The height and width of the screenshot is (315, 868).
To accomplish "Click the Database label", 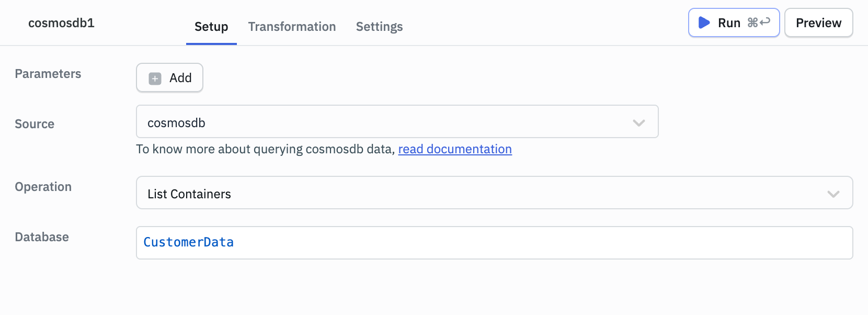I will click(42, 237).
